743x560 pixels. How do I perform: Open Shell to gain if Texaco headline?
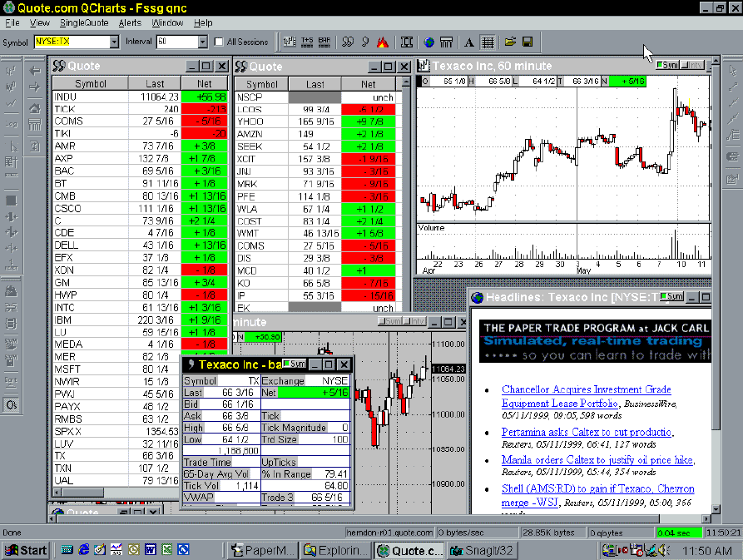pos(597,495)
